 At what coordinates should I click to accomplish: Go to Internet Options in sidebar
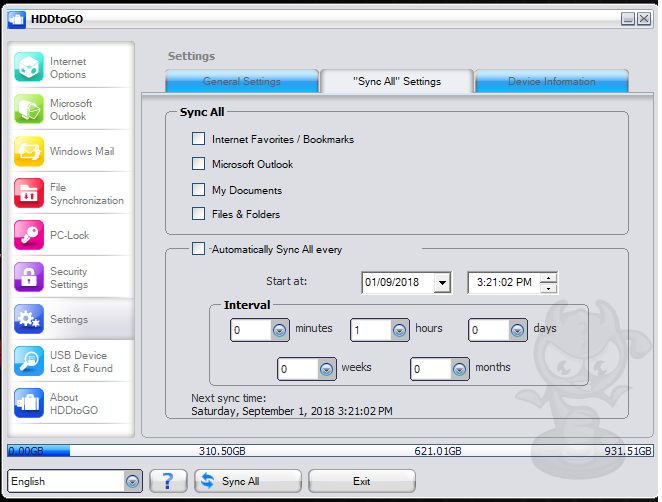coord(68,68)
